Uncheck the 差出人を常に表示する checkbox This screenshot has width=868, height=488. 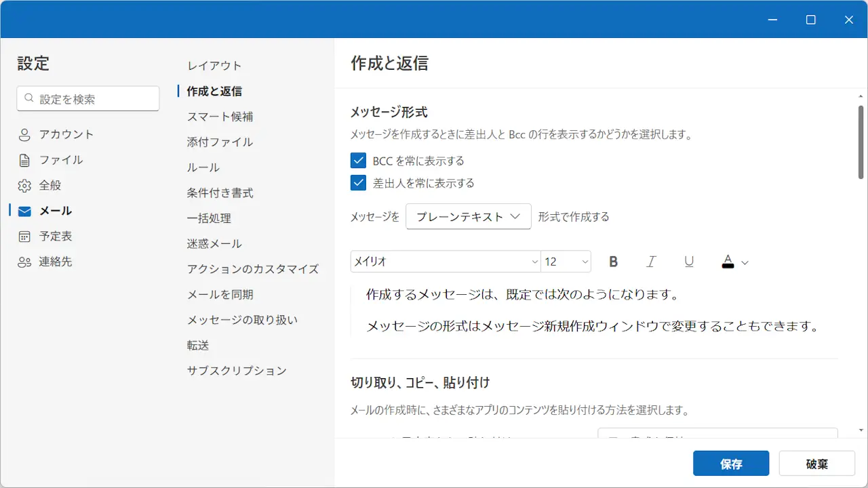coord(358,183)
